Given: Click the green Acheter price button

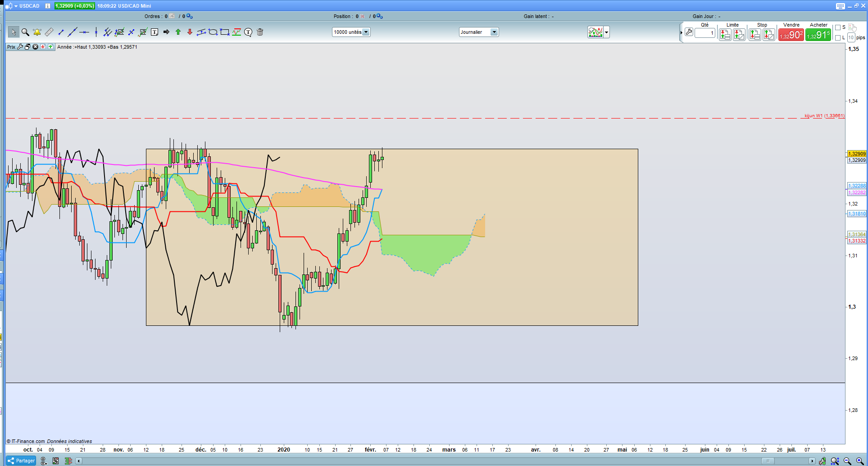Looking at the screenshot, I should [x=818, y=35].
